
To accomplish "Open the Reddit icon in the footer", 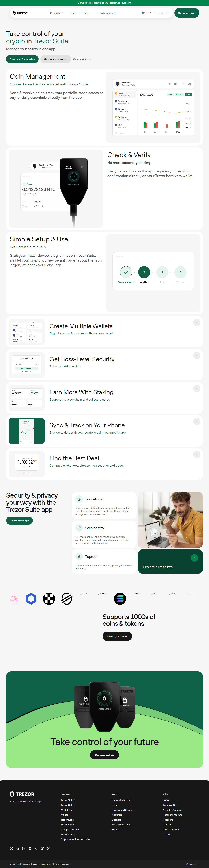I will [18, 848].
